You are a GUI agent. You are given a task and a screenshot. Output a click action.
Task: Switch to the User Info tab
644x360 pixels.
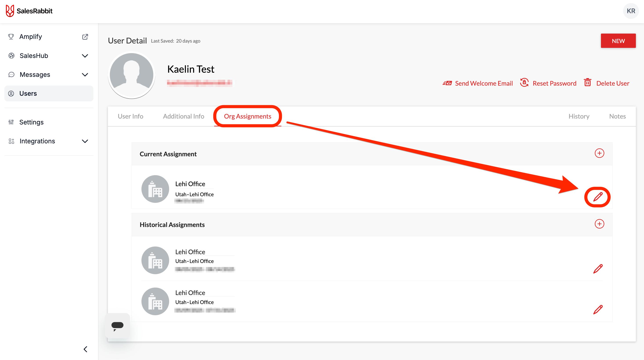[x=130, y=116]
